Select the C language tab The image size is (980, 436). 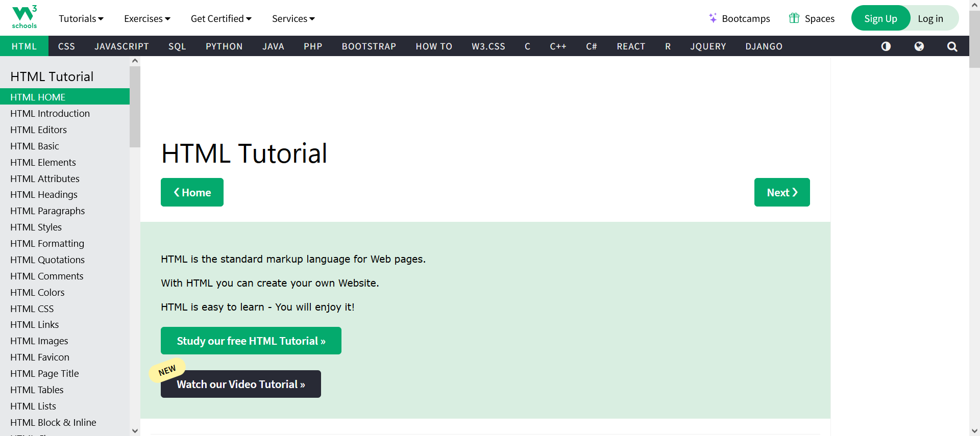[527, 46]
